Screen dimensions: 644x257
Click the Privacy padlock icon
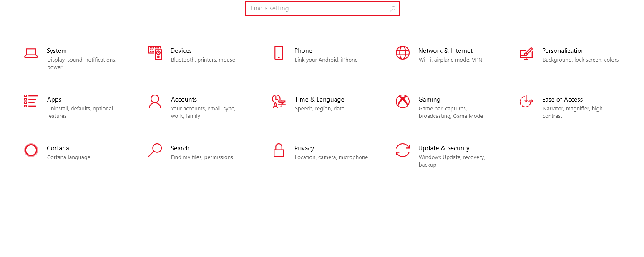(x=279, y=150)
